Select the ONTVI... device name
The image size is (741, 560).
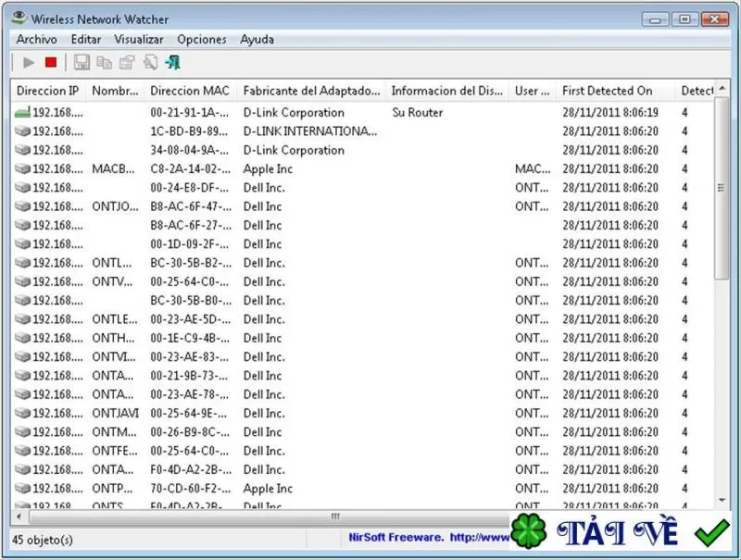pyautogui.click(x=113, y=356)
